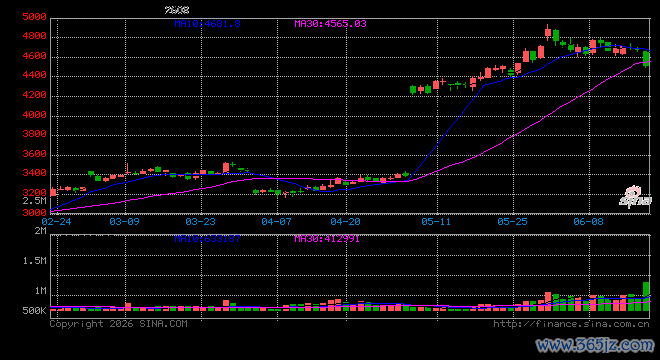
Task: Click the 04-07 date label
Action: [x=276, y=222]
